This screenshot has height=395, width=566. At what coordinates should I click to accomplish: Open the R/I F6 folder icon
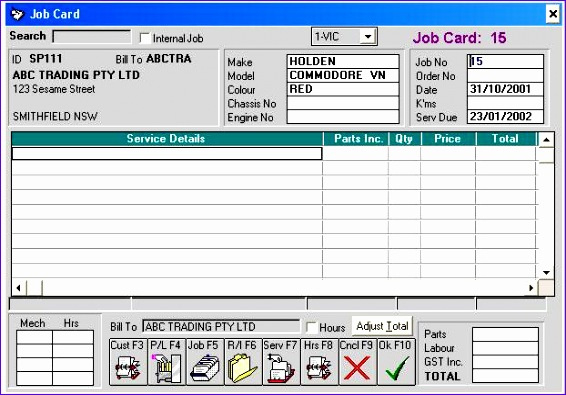click(243, 362)
